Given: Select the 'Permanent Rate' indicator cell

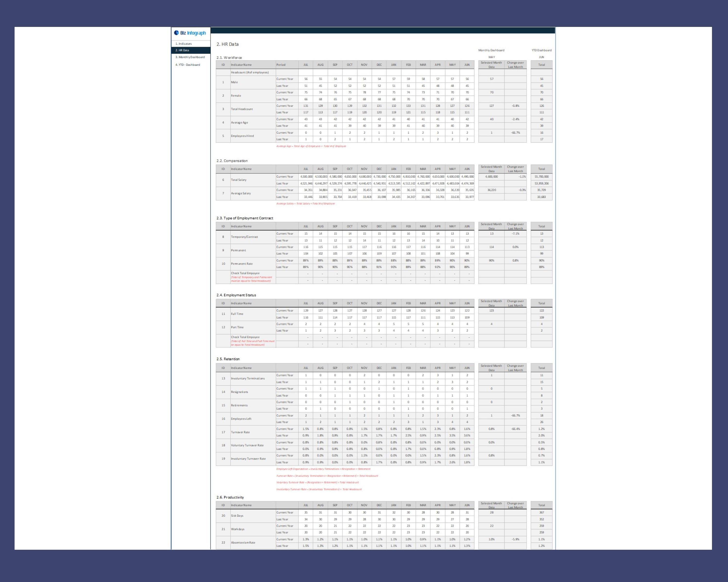Looking at the screenshot, I should pyautogui.click(x=253, y=264).
